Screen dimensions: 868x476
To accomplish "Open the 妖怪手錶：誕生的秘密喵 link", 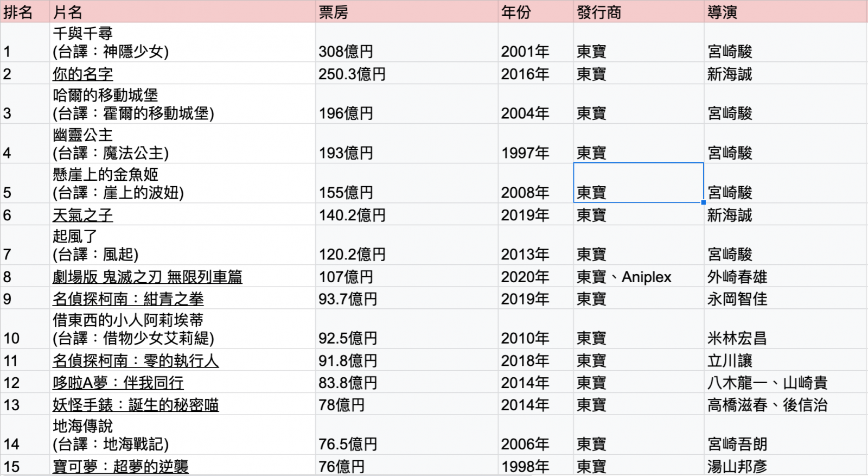I will click(136, 405).
